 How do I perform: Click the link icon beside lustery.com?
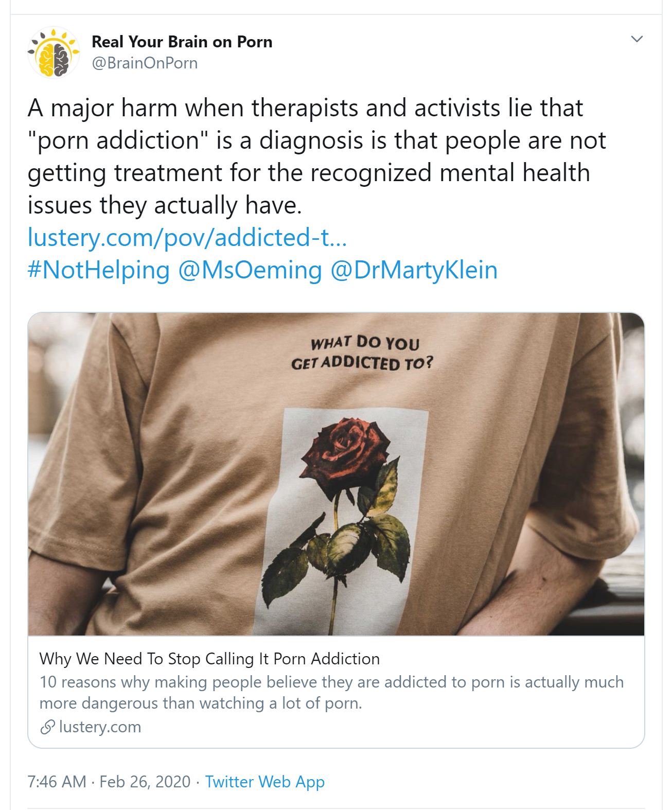(x=47, y=727)
